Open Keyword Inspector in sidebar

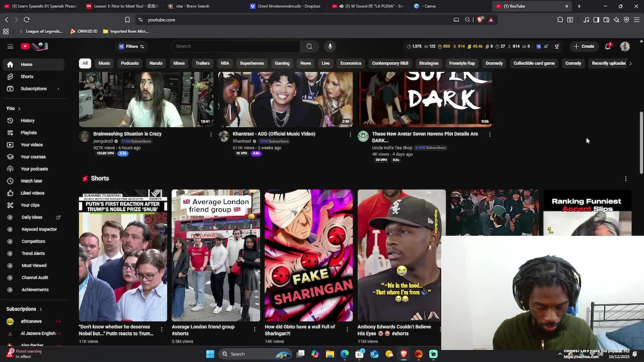click(33, 229)
